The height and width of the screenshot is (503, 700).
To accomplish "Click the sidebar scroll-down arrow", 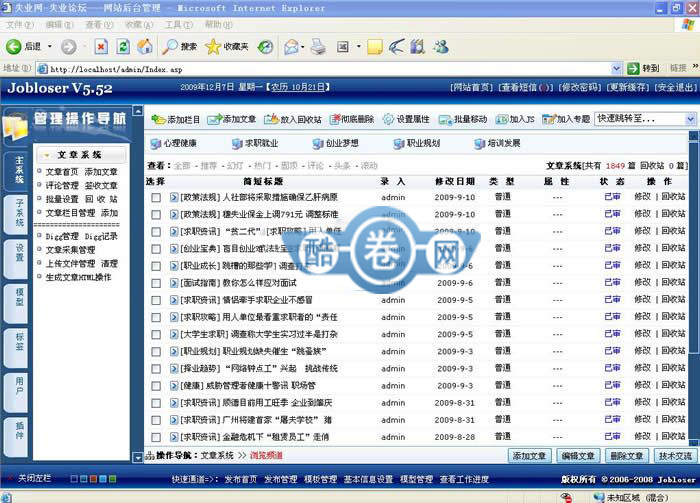I will click(x=138, y=457).
